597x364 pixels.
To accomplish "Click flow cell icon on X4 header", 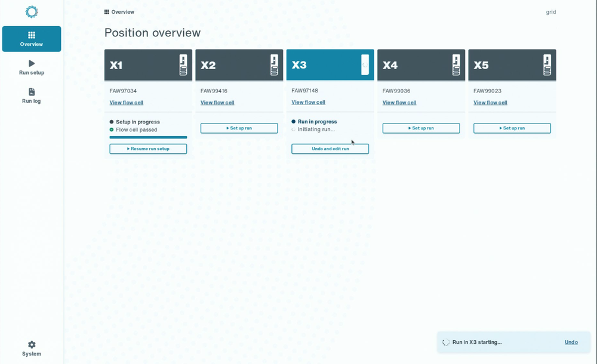I will 456,64.
